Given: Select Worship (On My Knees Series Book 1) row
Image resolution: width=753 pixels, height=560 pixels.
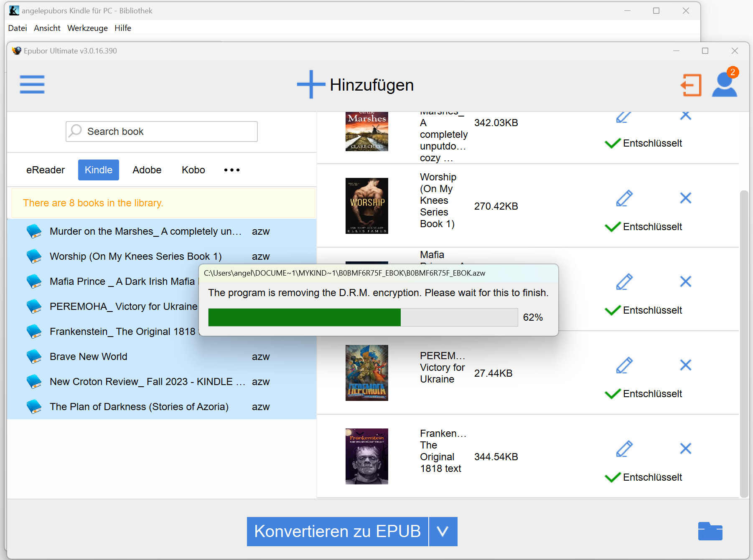Looking at the screenshot, I should tap(162, 256).
